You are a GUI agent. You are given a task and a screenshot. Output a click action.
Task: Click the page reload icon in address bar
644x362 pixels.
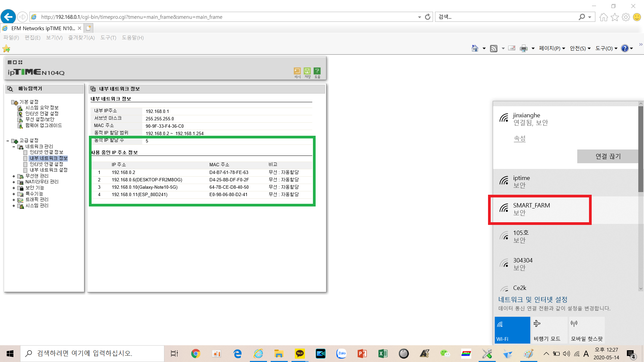pyautogui.click(x=428, y=17)
